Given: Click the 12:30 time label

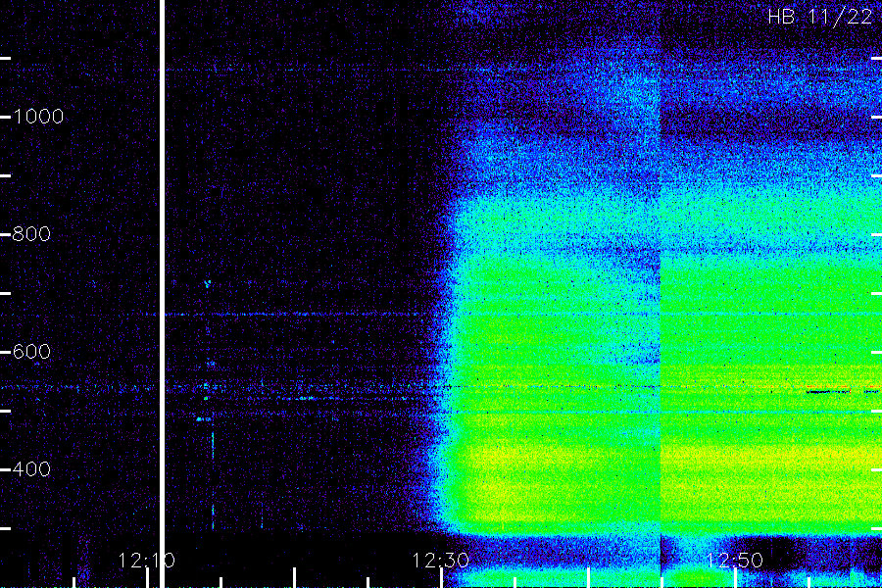Looking at the screenshot, I should pyautogui.click(x=440, y=561).
